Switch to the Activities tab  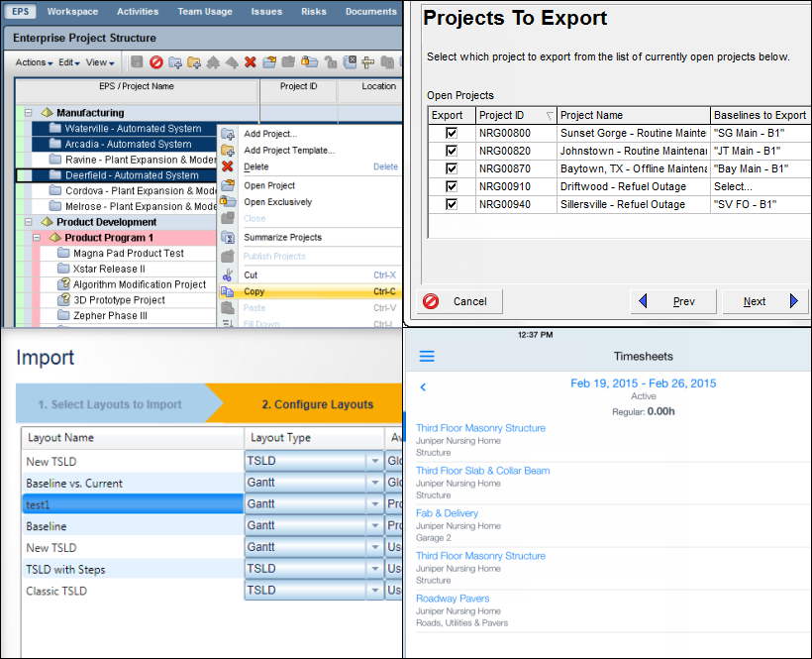(138, 11)
